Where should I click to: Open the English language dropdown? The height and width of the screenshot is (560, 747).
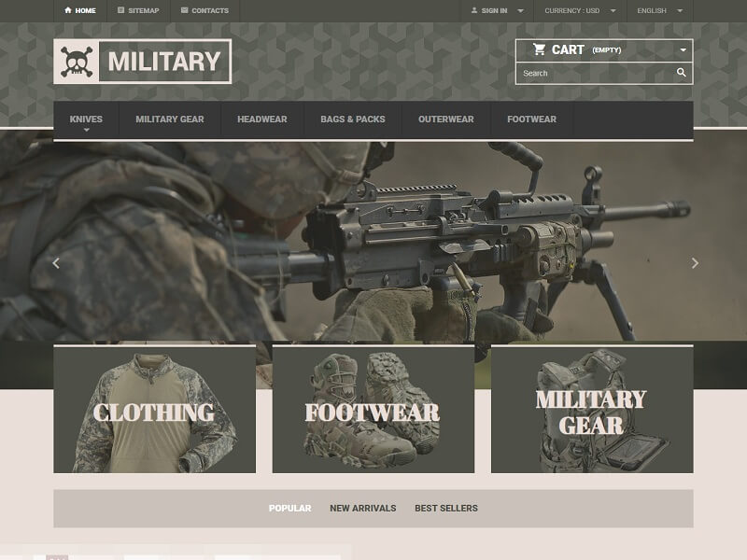coord(660,10)
